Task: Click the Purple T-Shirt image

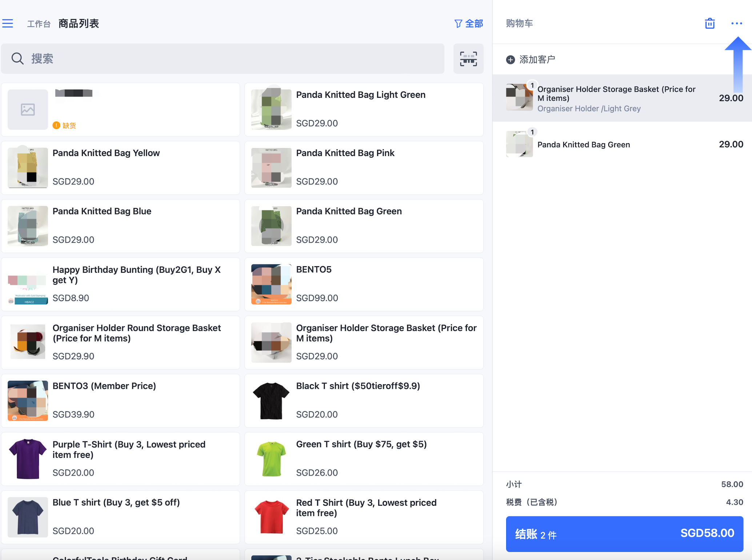Action: 28,459
